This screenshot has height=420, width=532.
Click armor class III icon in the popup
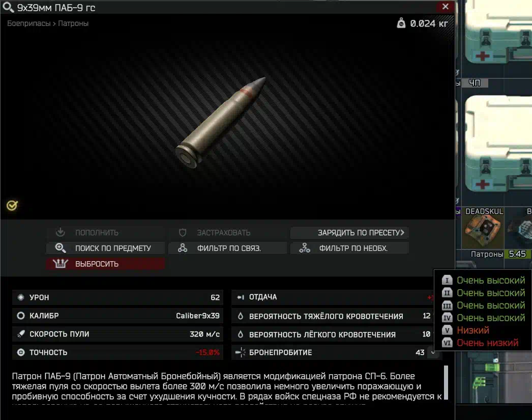[447, 305]
